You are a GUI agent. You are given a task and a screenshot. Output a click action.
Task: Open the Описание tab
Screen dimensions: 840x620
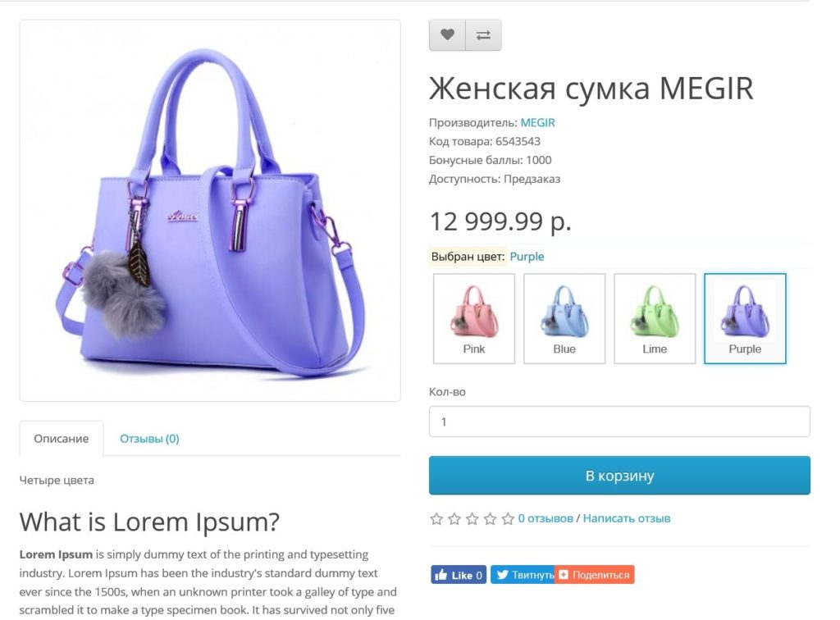tap(62, 439)
